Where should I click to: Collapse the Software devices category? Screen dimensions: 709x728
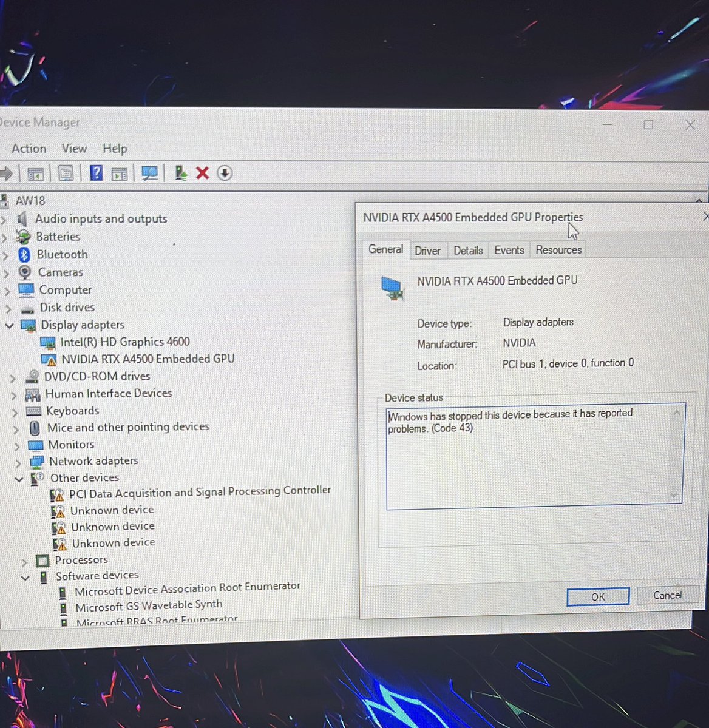pyautogui.click(x=25, y=578)
